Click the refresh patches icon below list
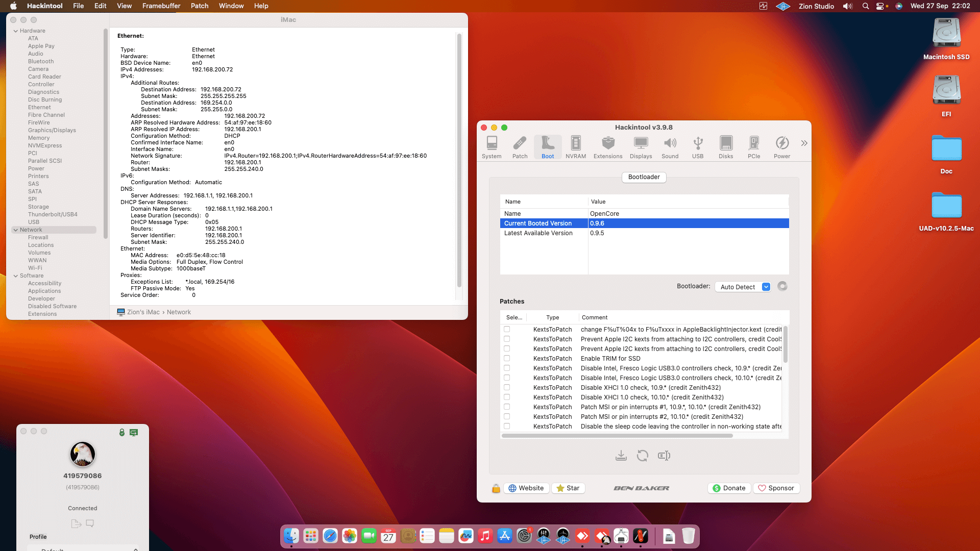The width and height of the screenshot is (980, 551). click(642, 456)
